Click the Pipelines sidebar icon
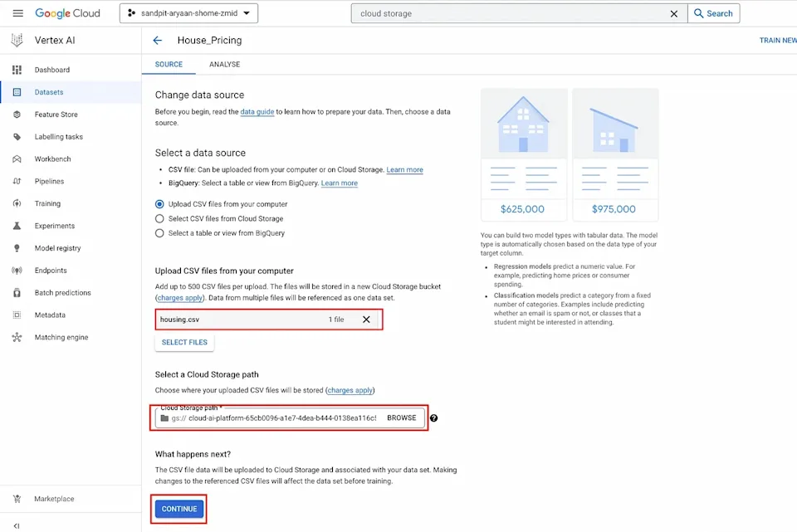 coord(17,182)
